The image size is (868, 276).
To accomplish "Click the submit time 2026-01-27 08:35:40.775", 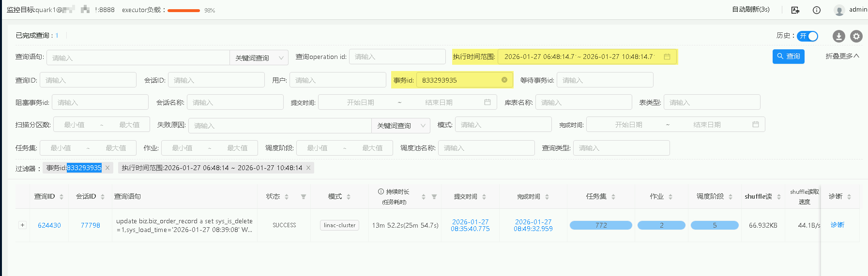I will point(470,225).
